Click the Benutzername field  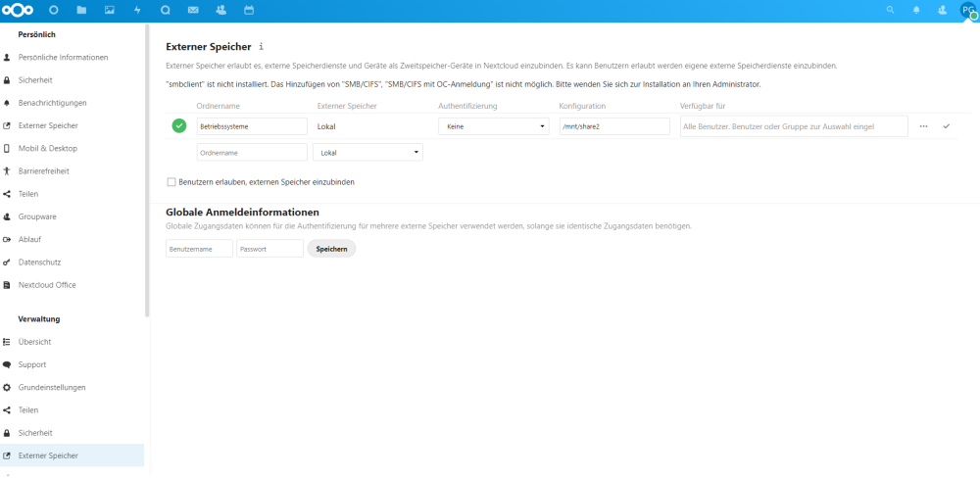tap(199, 249)
